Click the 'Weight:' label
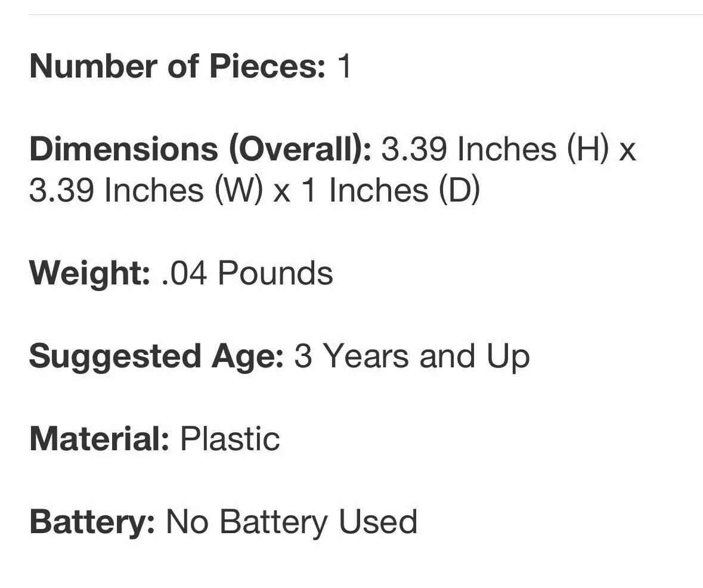This screenshot has height=588, width=703. tap(89, 274)
